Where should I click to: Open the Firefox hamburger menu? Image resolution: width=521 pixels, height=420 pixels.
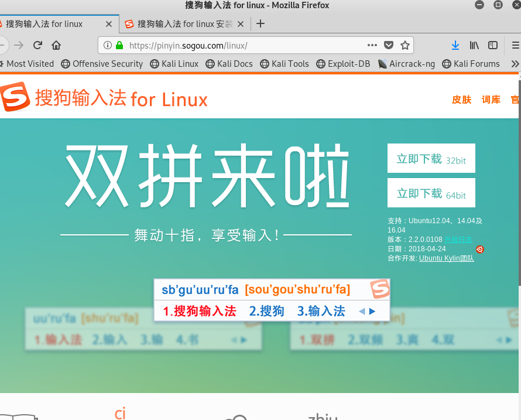click(515, 45)
